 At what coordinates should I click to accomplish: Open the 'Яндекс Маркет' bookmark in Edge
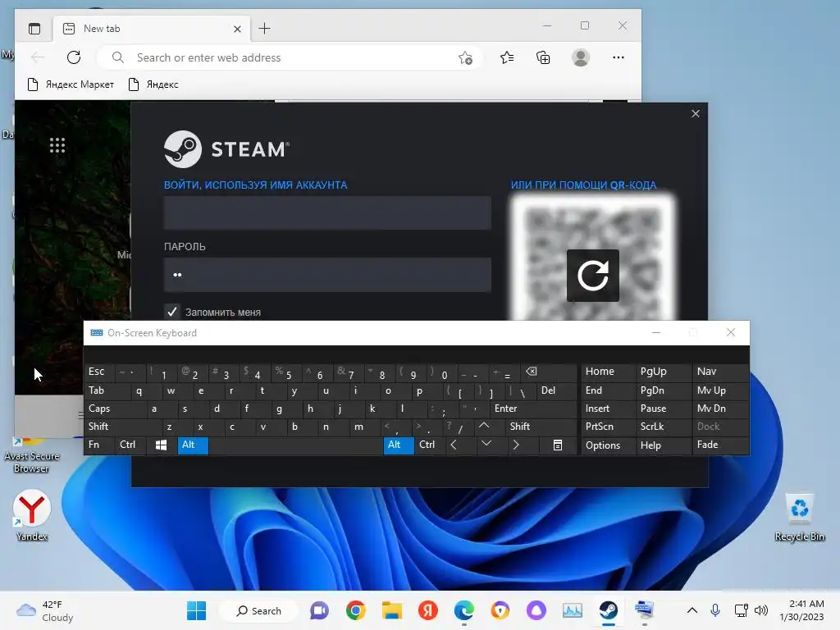pyautogui.click(x=71, y=84)
